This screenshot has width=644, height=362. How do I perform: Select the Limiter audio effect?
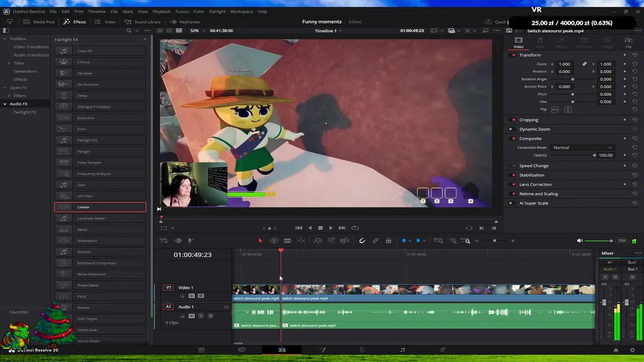pyautogui.click(x=100, y=207)
